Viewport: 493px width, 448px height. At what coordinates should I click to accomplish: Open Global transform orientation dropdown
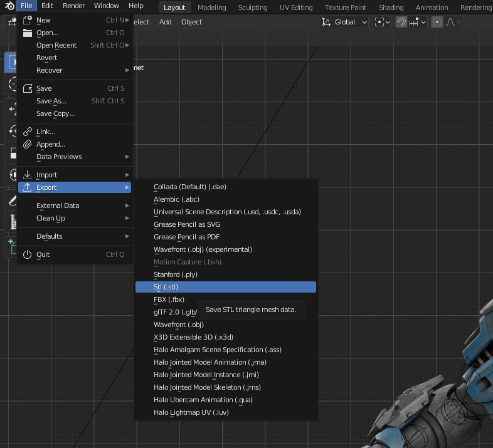point(344,23)
